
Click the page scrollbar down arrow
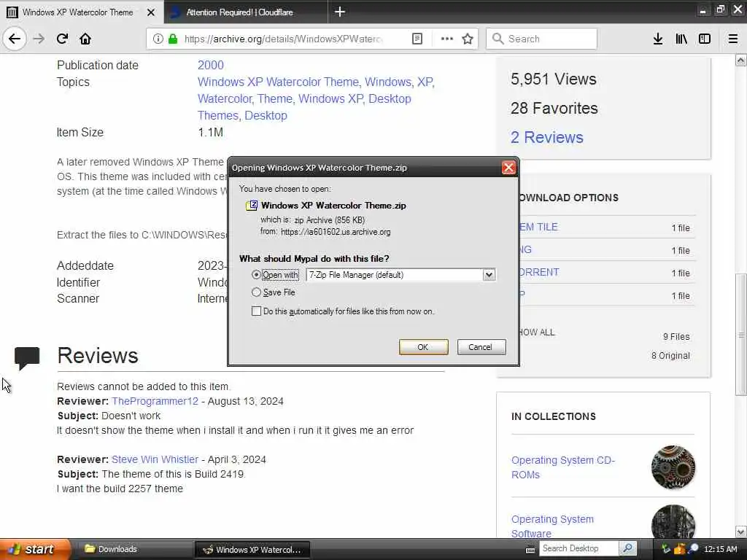point(740,532)
